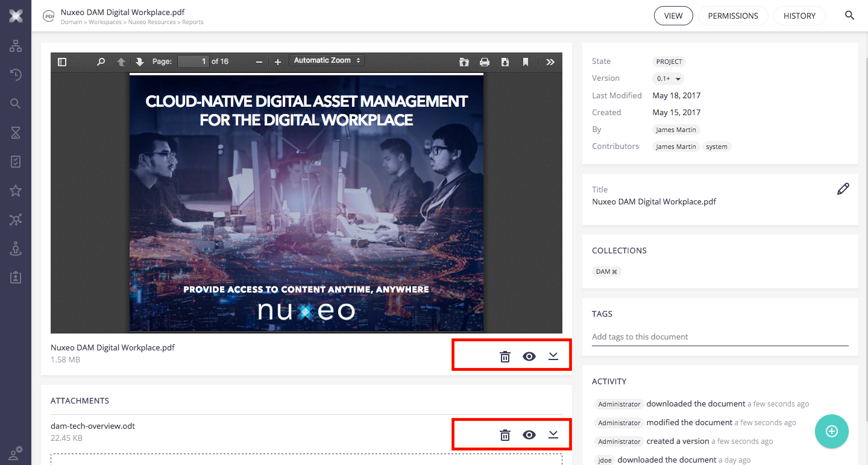Click Administrator on 'downloaded the document' activity
This screenshot has width=868, height=465.
point(619,404)
